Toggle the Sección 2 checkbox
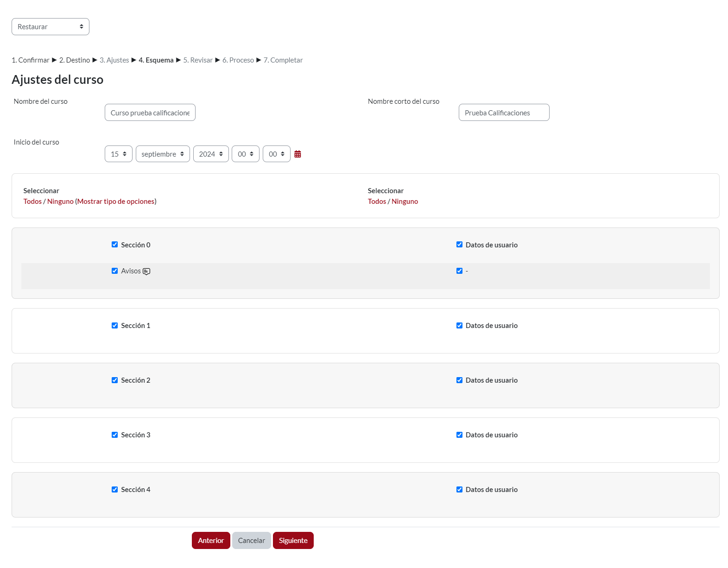Image resolution: width=728 pixels, height=568 pixels. (x=114, y=380)
